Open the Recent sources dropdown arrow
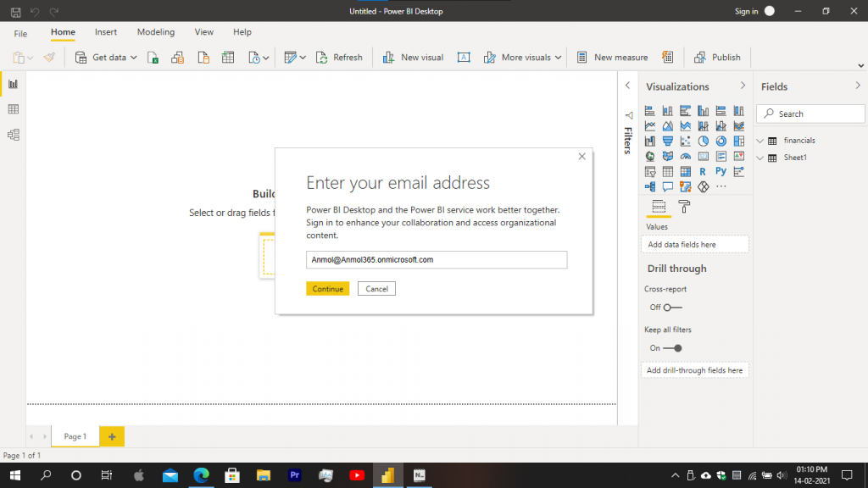The width and height of the screenshot is (868, 488). 266,58
